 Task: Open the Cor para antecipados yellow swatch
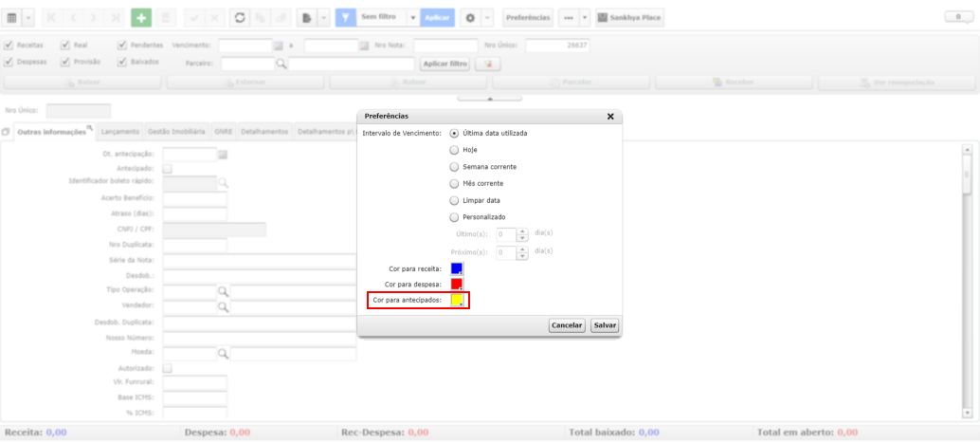tap(457, 300)
